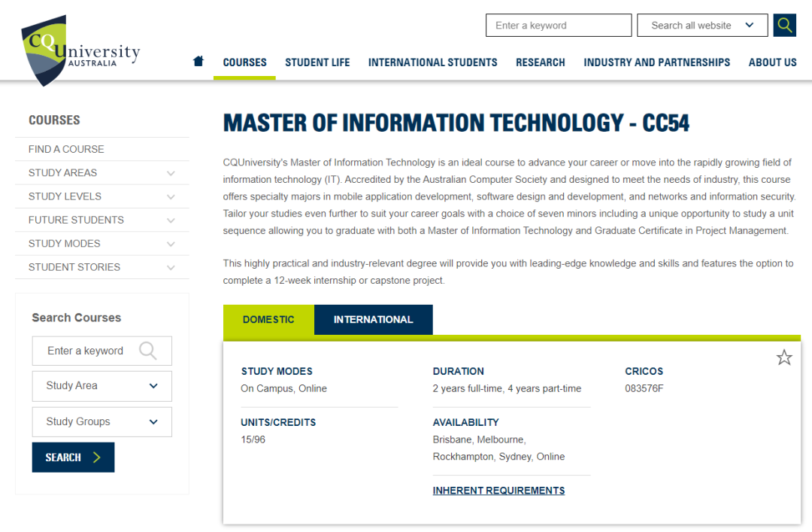
Task: Open the Study Levels sidebar link
Action: (65, 196)
